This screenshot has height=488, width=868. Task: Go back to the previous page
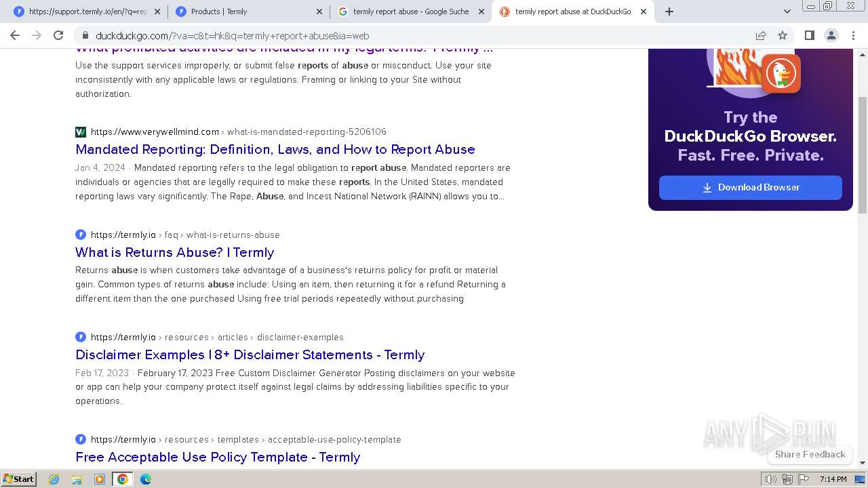pyautogui.click(x=15, y=35)
